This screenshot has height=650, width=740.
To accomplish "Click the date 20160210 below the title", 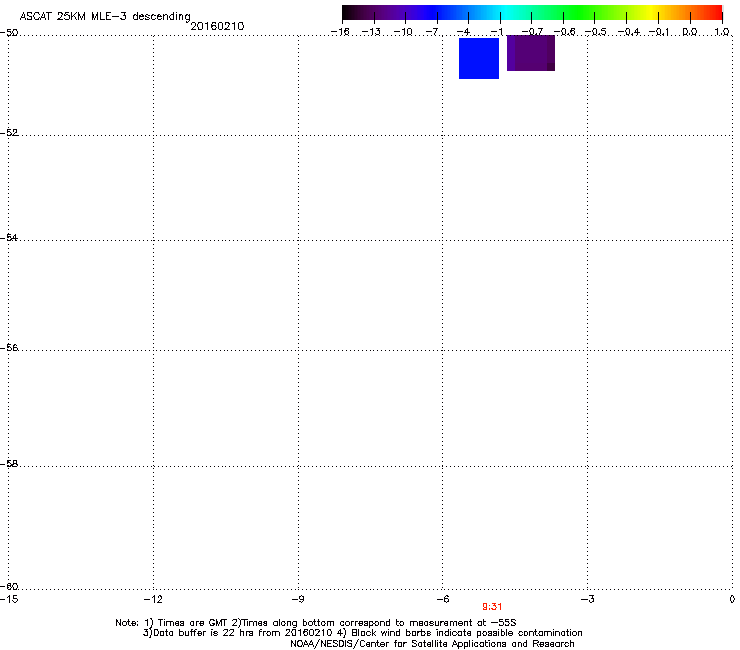I will tap(217, 26).
